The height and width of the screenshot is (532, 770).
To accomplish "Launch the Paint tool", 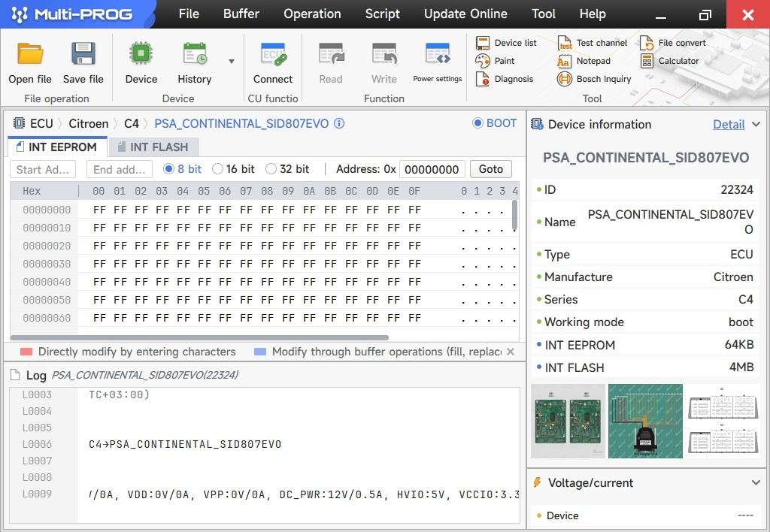I will [x=496, y=61].
